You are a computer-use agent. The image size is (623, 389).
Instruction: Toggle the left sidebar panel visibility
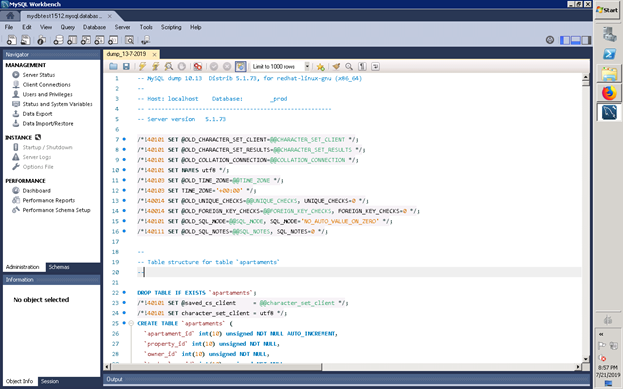[x=565, y=40]
